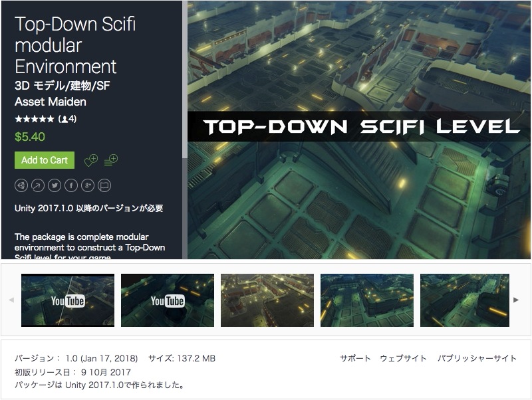This screenshot has width=532, height=400.
Task: Share on Google Plus icon
Action: click(88, 185)
